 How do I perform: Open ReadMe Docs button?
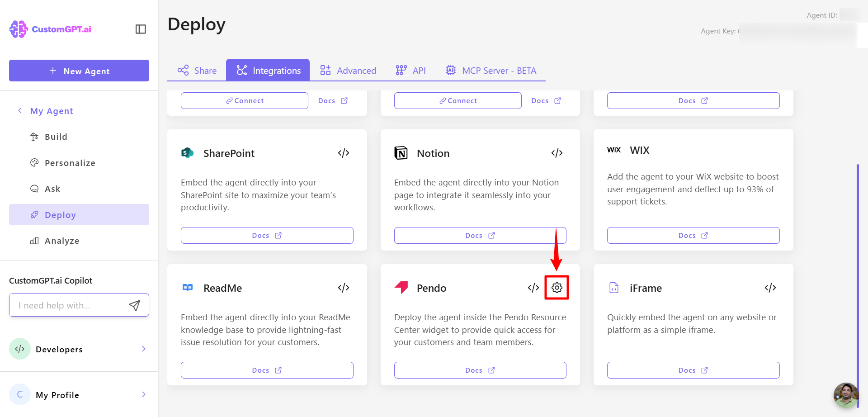click(x=267, y=370)
